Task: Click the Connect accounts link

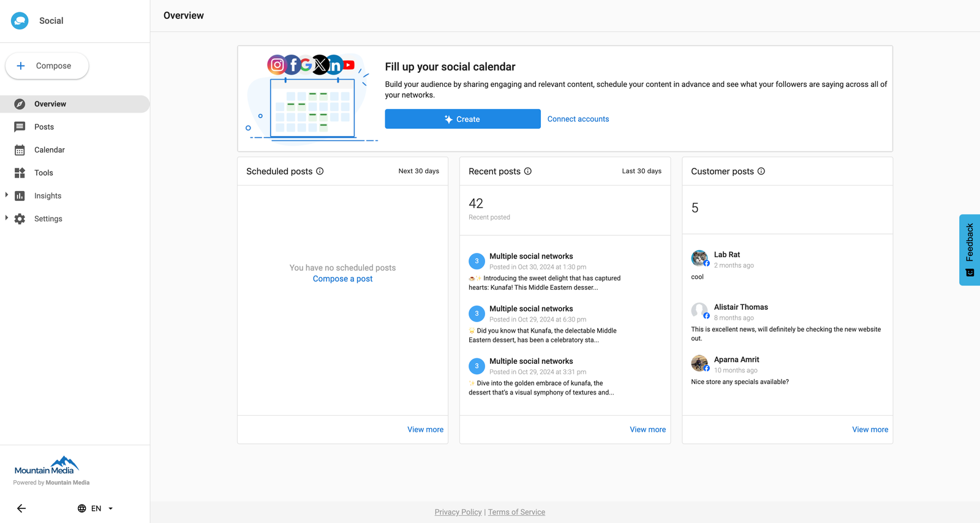Action: tap(578, 119)
